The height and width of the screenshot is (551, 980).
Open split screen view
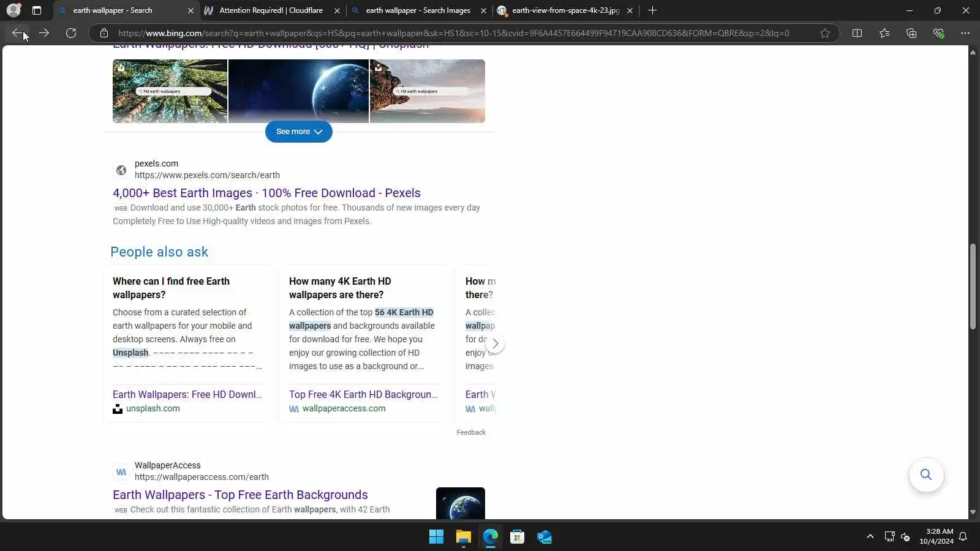pos(857,33)
